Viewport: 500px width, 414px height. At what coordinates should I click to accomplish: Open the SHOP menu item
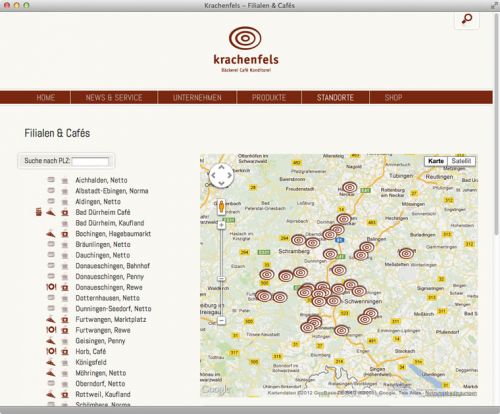[393, 97]
